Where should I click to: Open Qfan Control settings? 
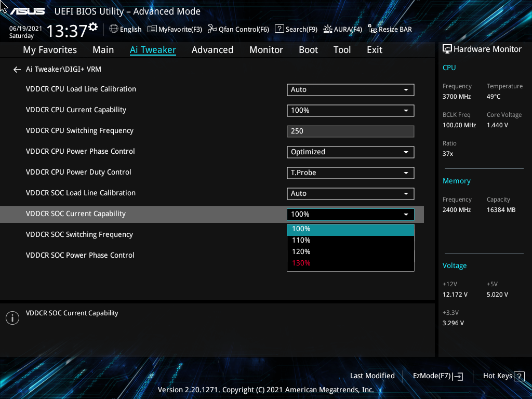click(238, 29)
